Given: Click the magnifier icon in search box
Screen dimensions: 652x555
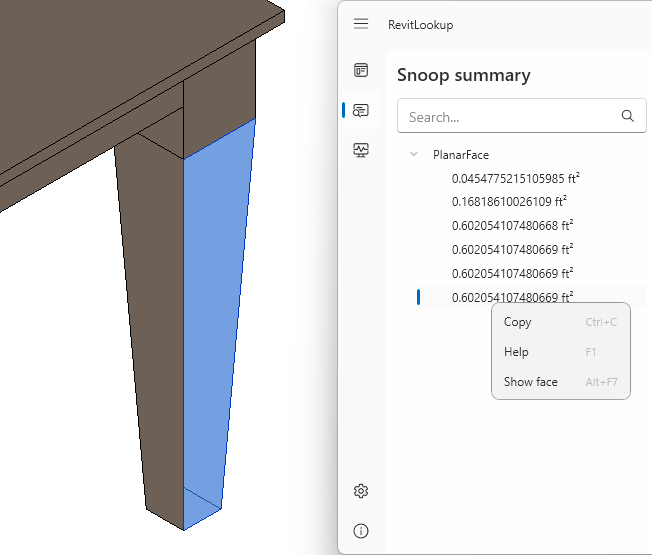Looking at the screenshot, I should pos(627,116).
